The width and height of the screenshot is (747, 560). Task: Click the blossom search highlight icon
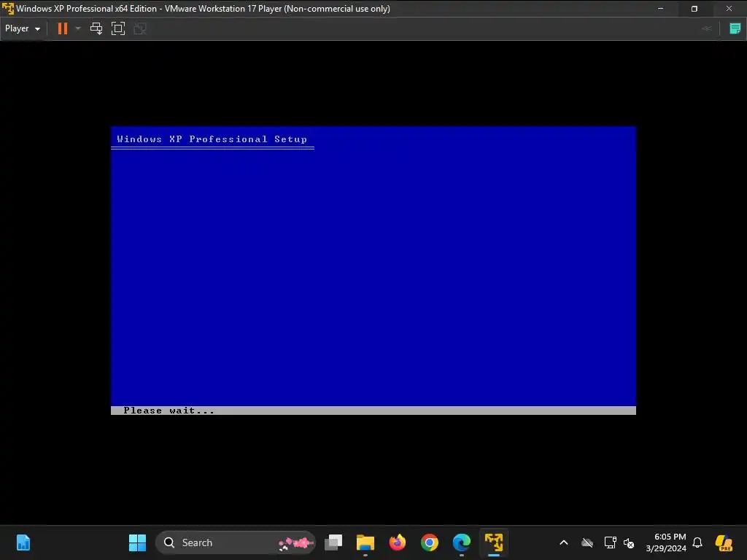point(295,542)
